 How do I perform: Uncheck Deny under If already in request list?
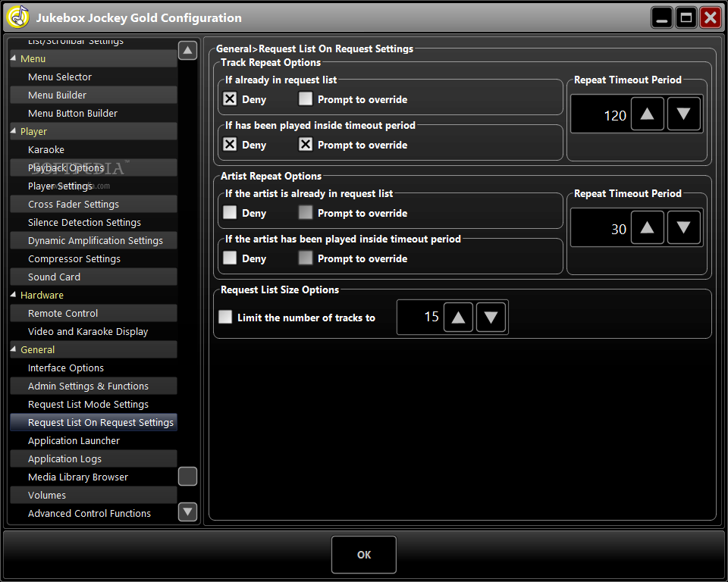coord(230,99)
